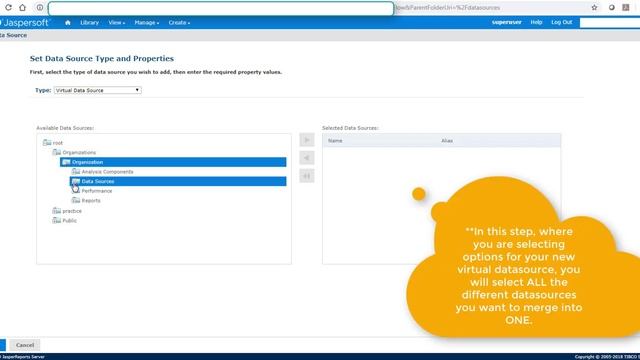
Task: Click the Organization folder icon
Action: click(x=66, y=162)
